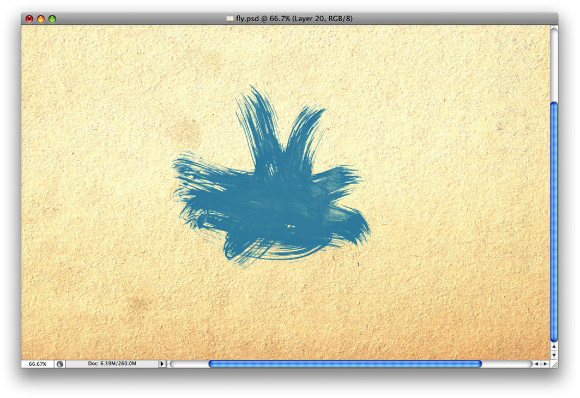Click the zoom percentage field showing 66.67%
580x398 pixels.
coord(38,364)
